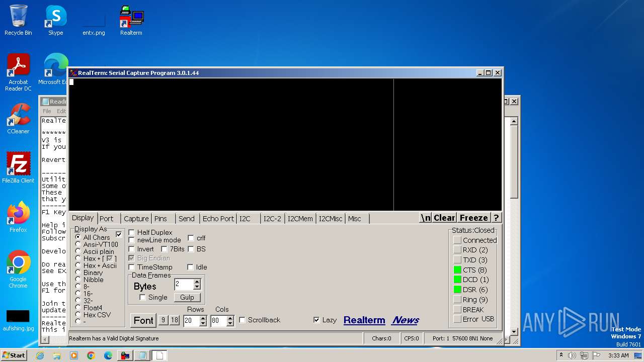This screenshot has height=362, width=644.
Task: Increase the Cols spinner value
Action: coord(230,318)
